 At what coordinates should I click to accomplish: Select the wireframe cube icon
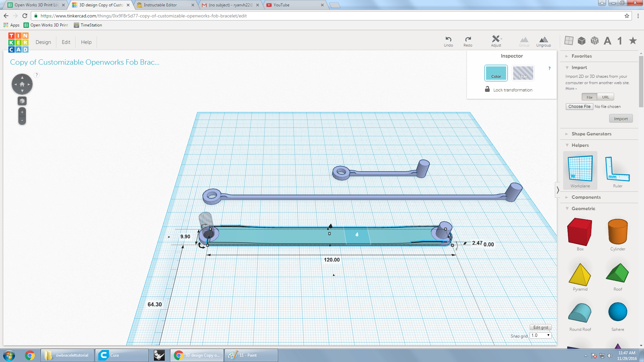595,41
